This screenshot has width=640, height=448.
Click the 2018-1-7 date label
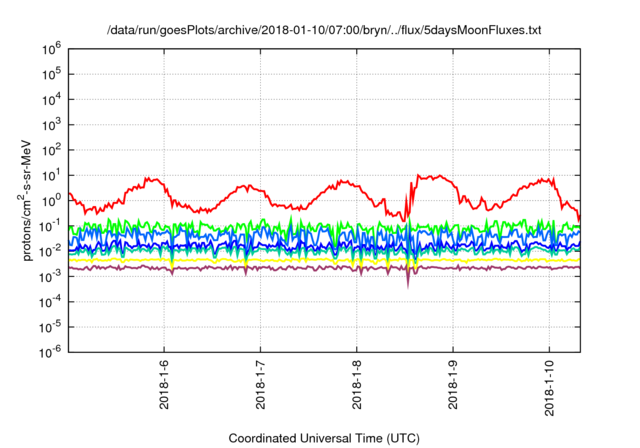point(260,384)
